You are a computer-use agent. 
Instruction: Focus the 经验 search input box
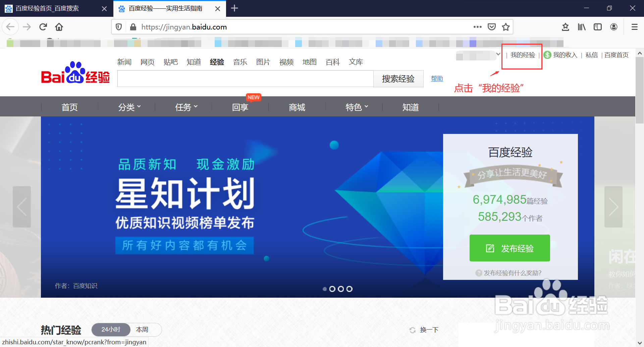coord(246,79)
